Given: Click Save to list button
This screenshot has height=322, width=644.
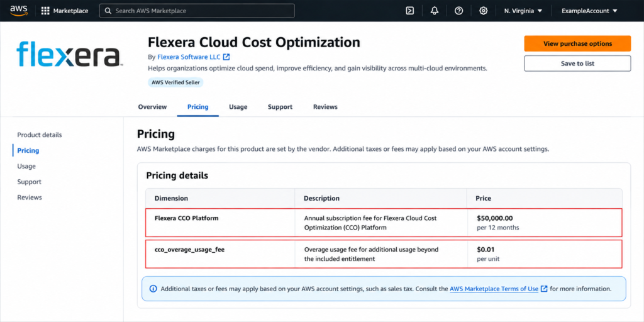Looking at the screenshot, I should coord(577,64).
